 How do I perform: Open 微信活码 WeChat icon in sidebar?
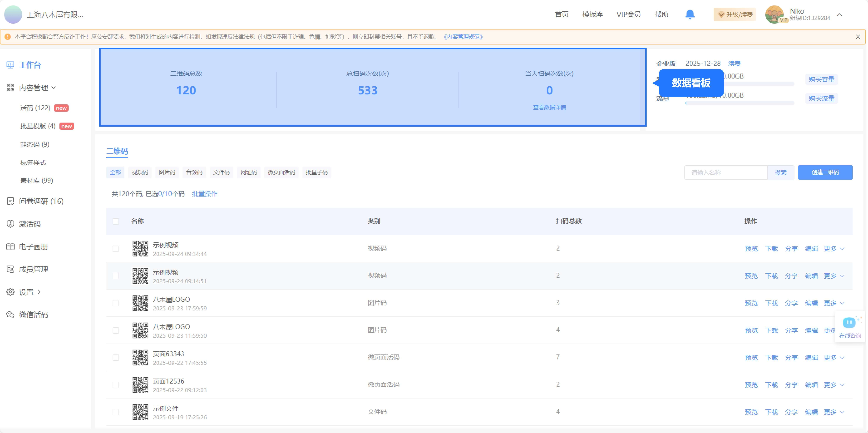pos(10,314)
